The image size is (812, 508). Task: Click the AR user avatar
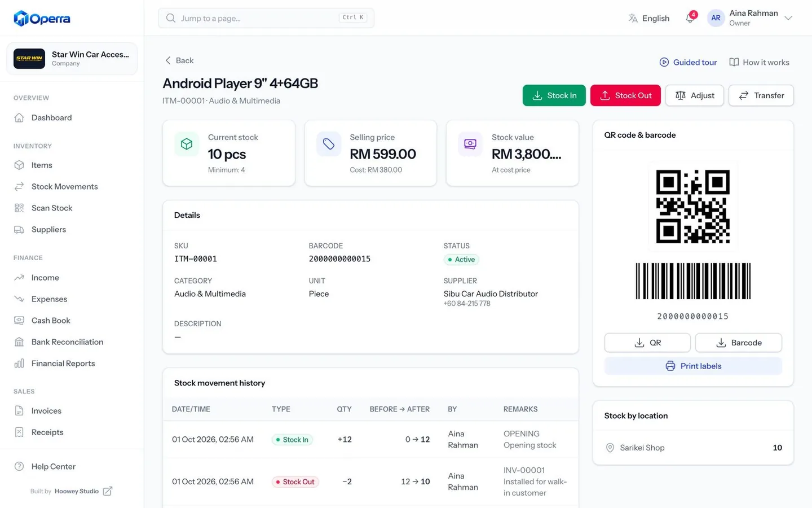(x=716, y=18)
